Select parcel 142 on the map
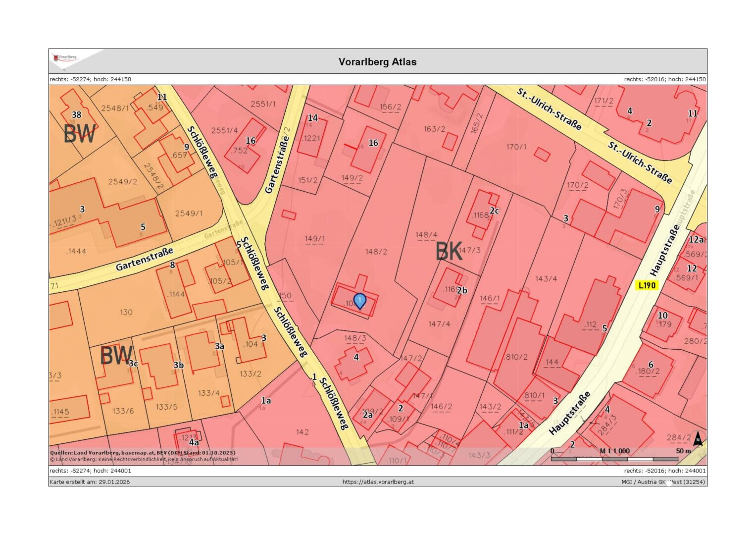 coord(302,432)
